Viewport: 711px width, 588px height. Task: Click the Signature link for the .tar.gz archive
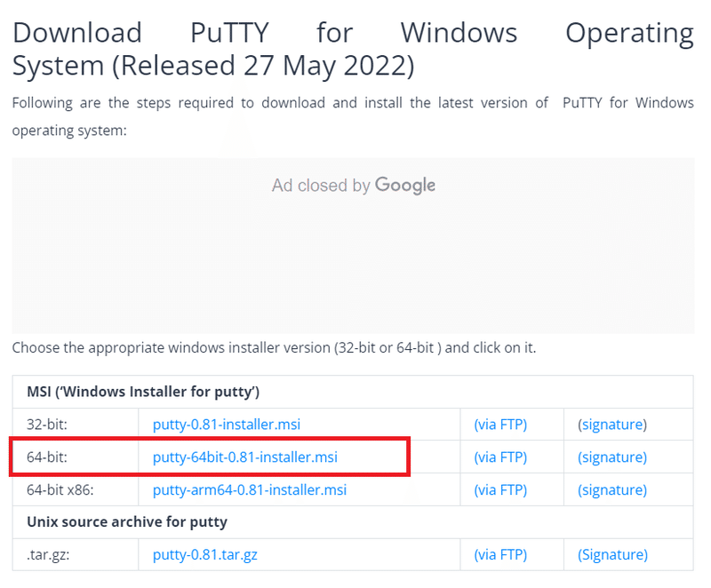point(612,555)
